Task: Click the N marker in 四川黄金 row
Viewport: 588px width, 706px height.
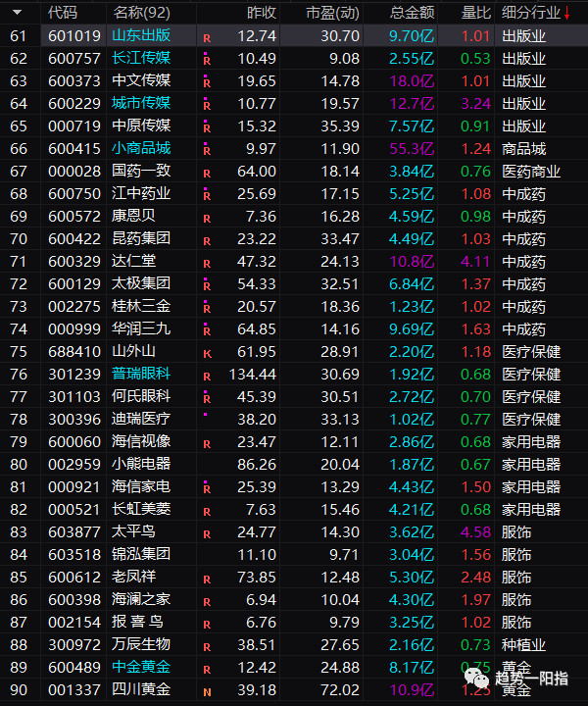Action: [x=207, y=692]
